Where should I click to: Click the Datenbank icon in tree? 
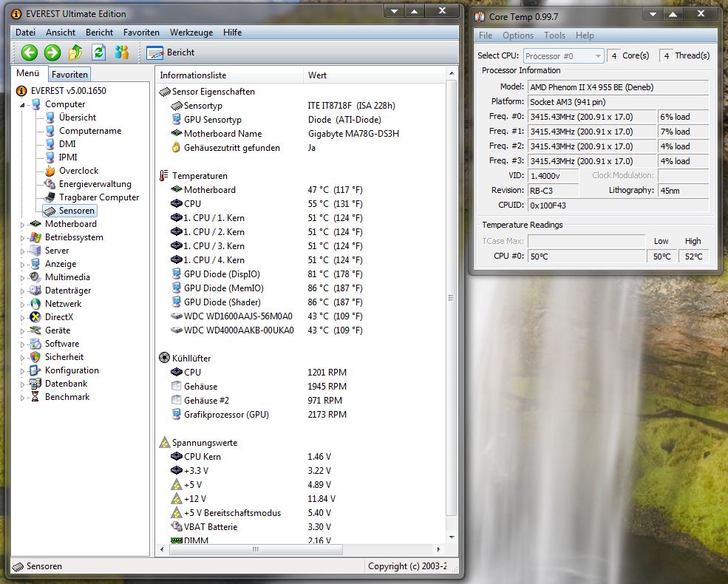(35, 384)
